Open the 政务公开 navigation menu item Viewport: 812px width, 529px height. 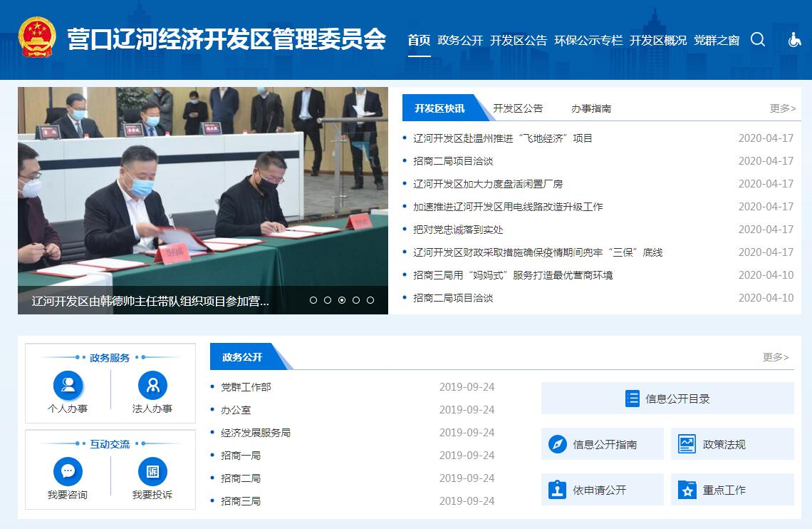pos(460,41)
